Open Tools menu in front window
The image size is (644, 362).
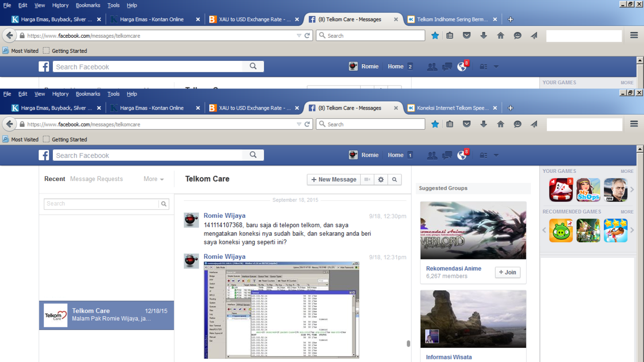pos(114,94)
